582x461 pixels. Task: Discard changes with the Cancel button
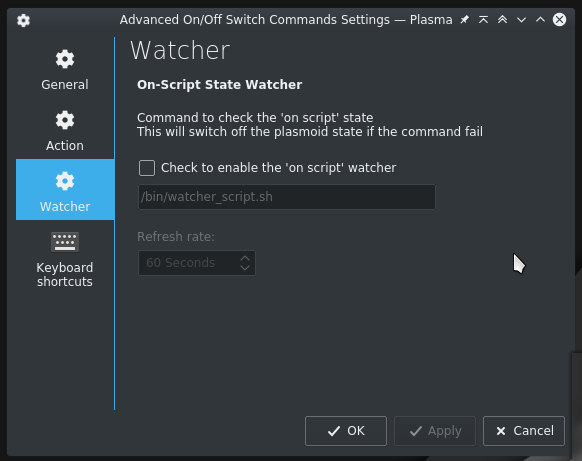click(x=524, y=431)
